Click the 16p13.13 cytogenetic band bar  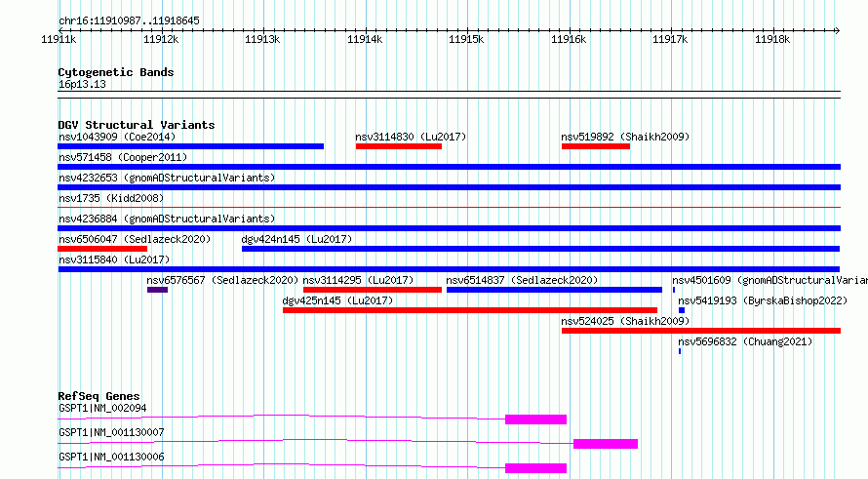coord(449,95)
